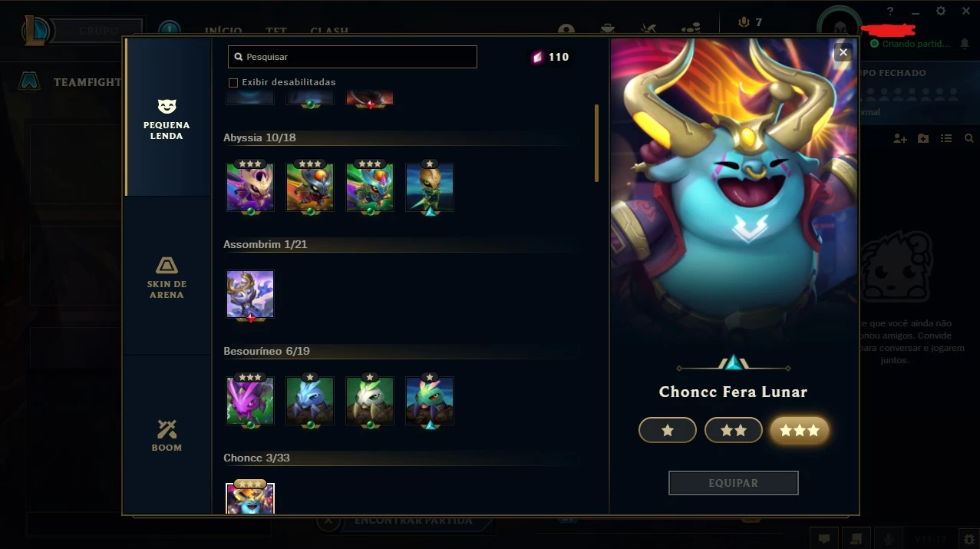Switch to the Skin de Arena tab

167,276
